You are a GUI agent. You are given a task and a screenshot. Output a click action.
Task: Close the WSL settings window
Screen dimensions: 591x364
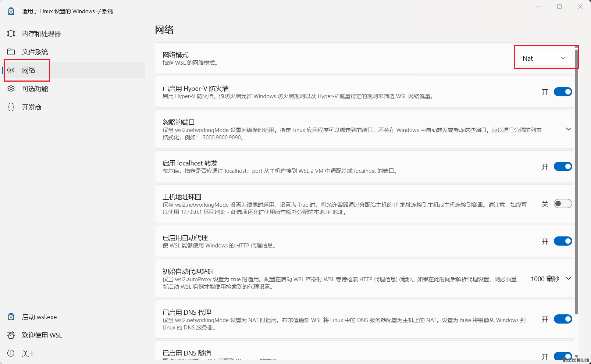[x=580, y=7]
